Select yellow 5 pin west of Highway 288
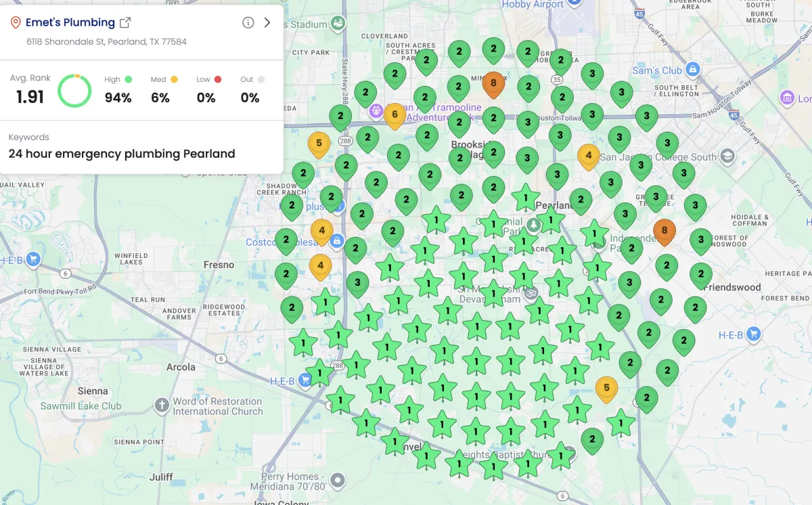812x505 pixels. point(319,144)
